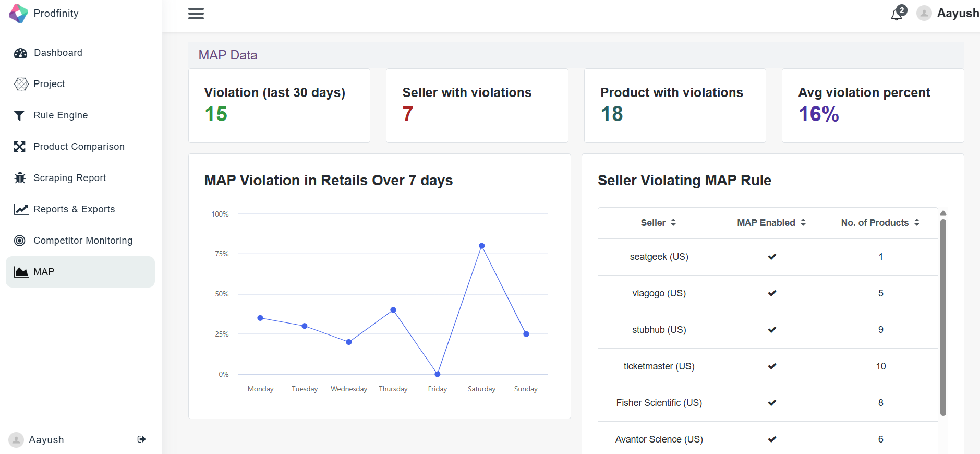Select the MAP menu item
Image resolution: width=980 pixels, height=454 pixels.
pyautogui.click(x=80, y=272)
